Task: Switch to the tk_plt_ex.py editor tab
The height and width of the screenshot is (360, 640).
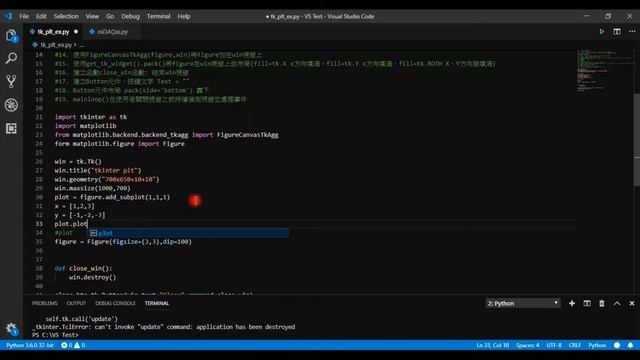Action: (53, 31)
